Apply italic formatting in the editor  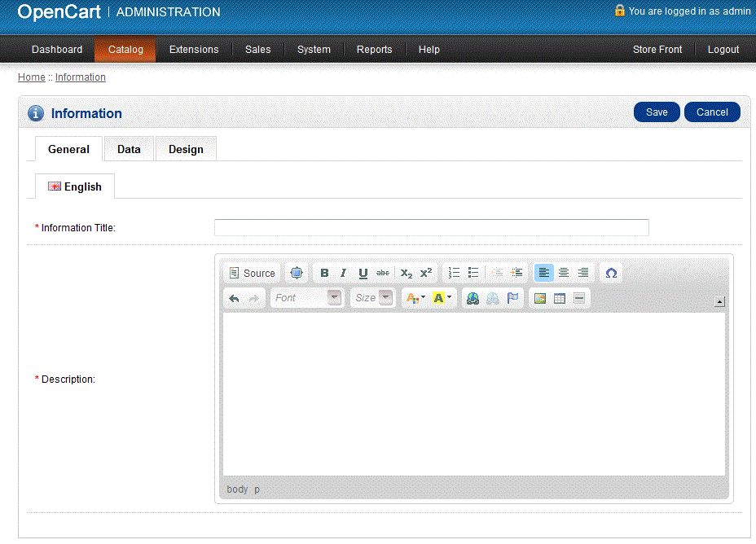pyautogui.click(x=344, y=273)
